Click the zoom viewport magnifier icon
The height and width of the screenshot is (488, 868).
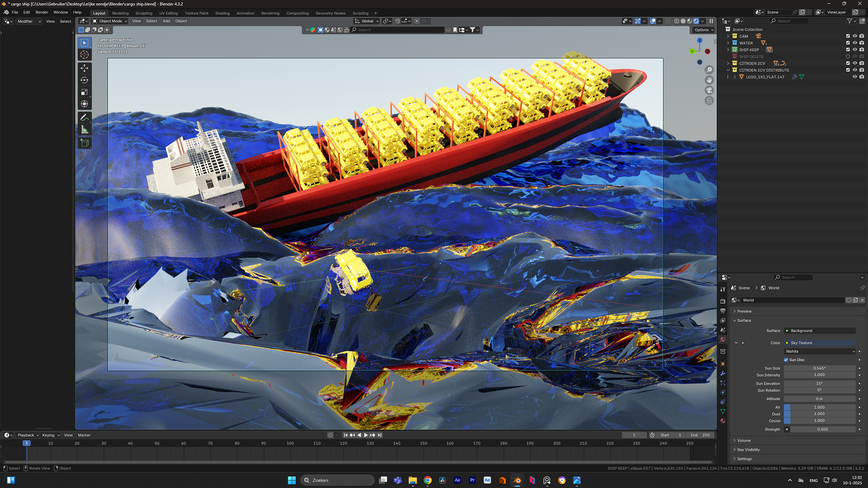pyautogui.click(x=709, y=70)
